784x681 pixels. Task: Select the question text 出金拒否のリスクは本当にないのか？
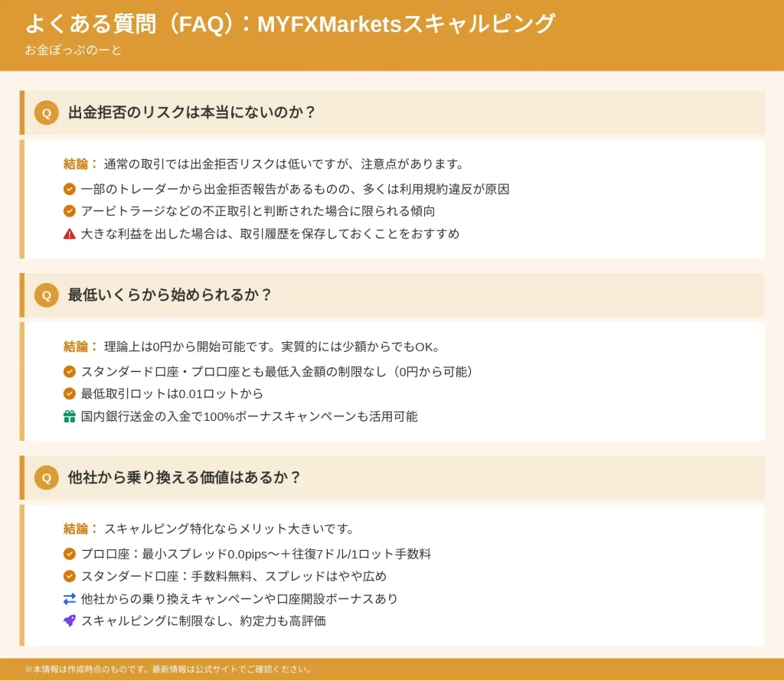click(x=192, y=112)
